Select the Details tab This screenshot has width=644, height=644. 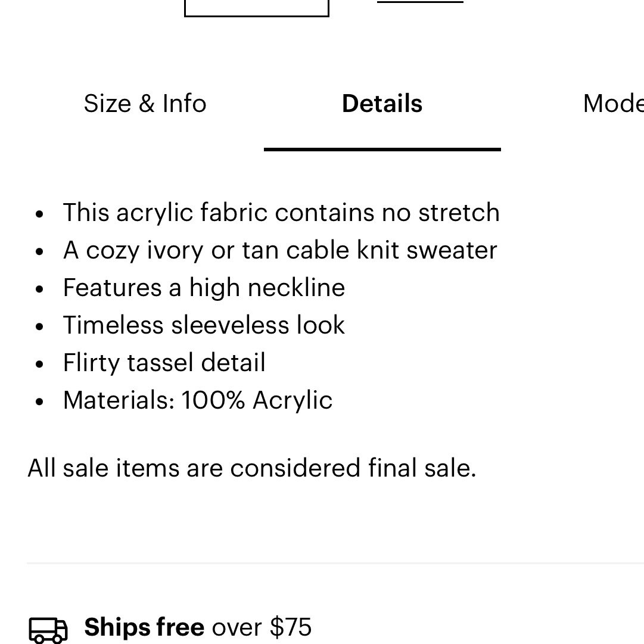[x=382, y=103]
